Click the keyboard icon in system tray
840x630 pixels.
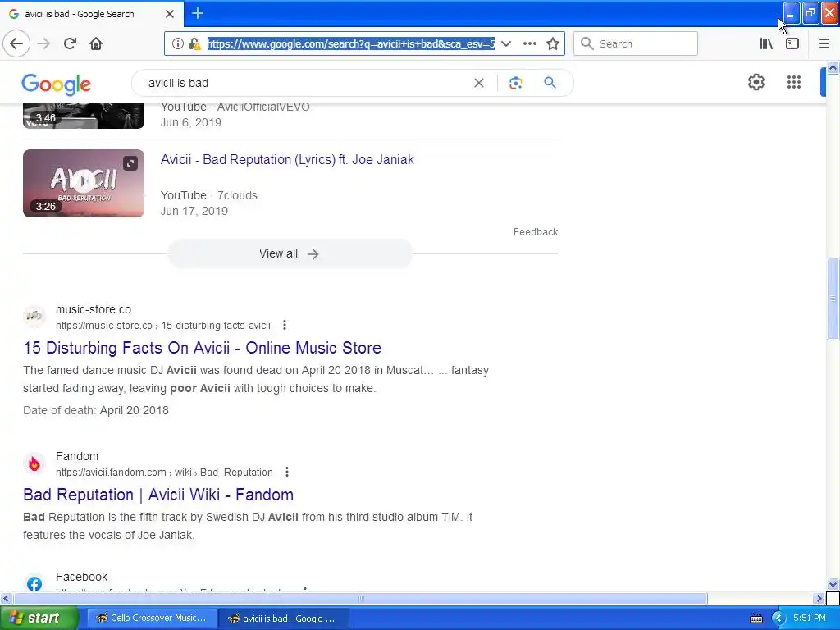[756, 619]
